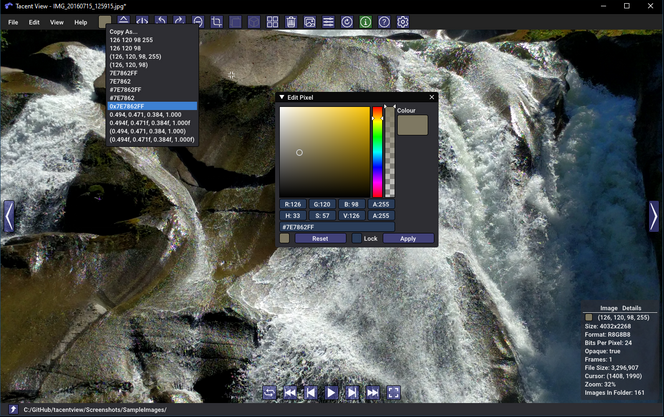The width and height of the screenshot is (664, 417).
Task: Click the Apply button
Action: click(408, 239)
